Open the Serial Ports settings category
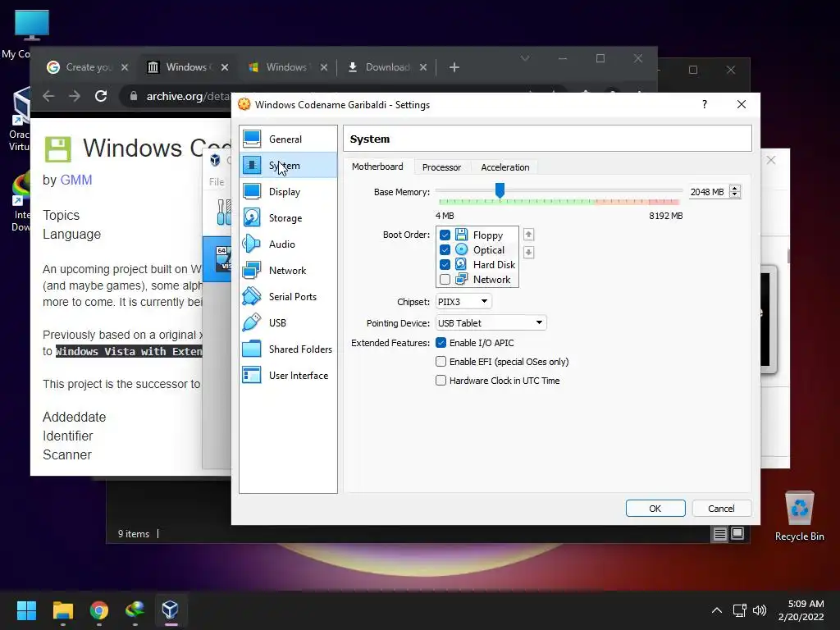Viewport: 840px width, 630px height. [x=288, y=297]
